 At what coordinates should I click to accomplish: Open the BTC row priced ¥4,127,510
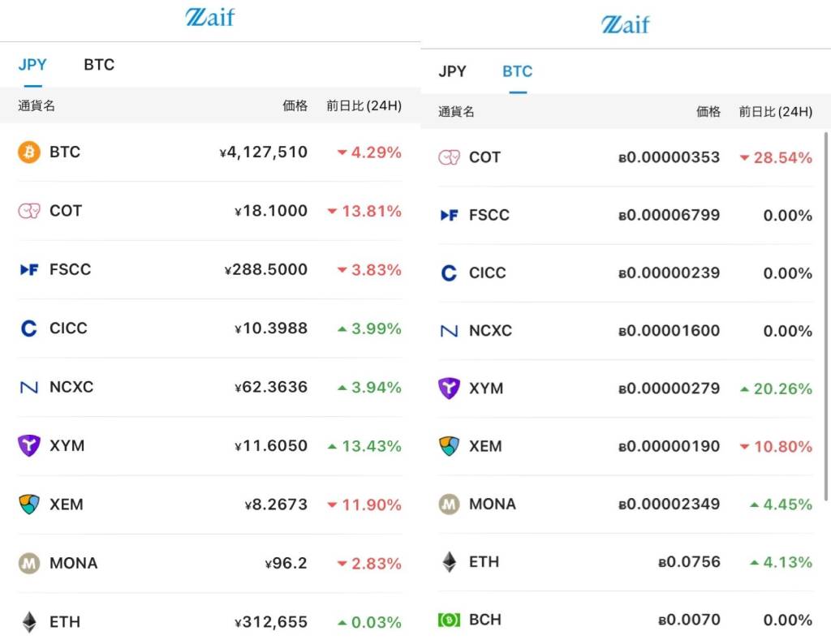click(209, 152)
